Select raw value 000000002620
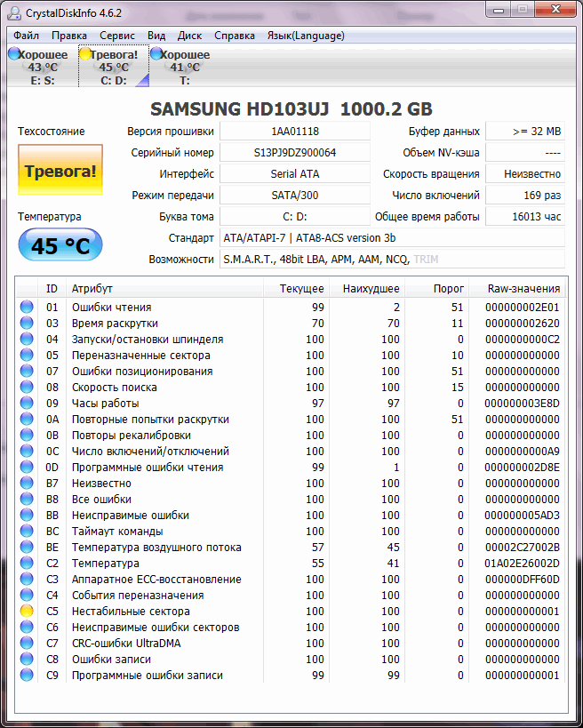 tap(523, 324)
